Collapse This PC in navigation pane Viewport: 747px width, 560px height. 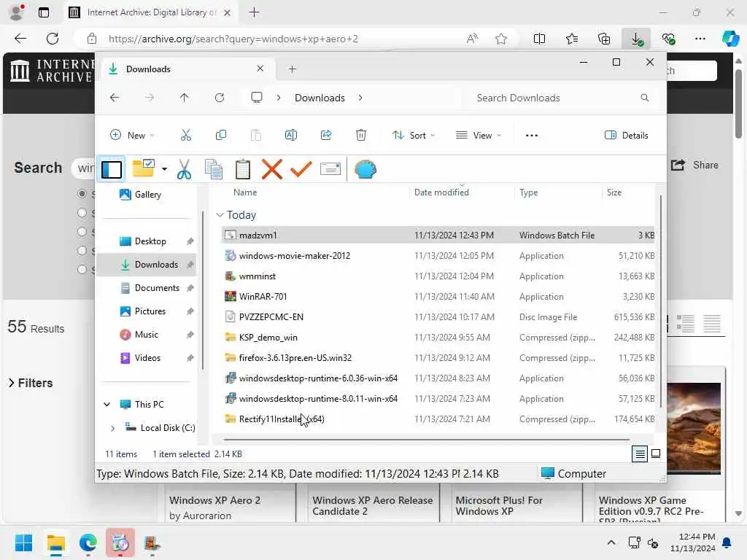coord(107,404)
